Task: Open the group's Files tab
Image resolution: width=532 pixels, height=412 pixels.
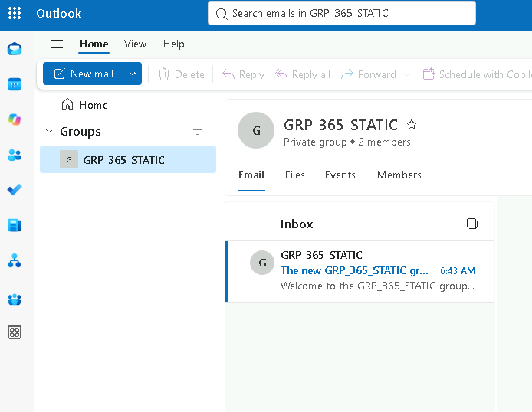Action: [x=295, y=175]
